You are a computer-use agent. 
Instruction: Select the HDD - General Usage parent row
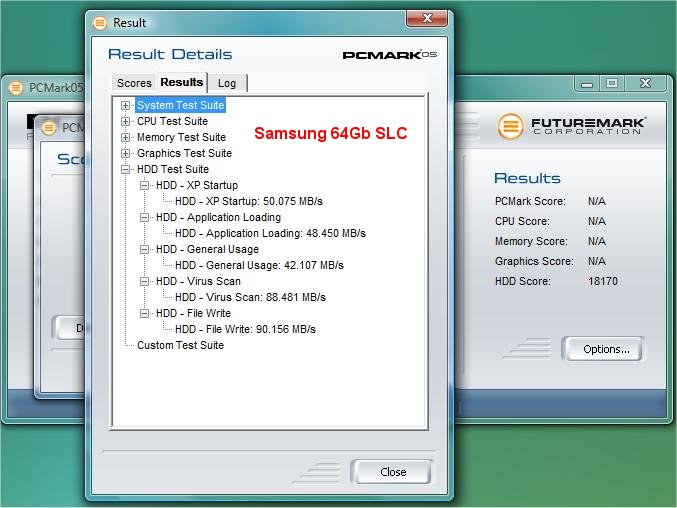(207, 249)
